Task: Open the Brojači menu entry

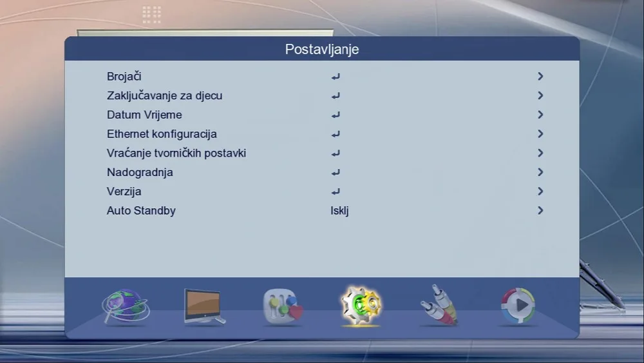Action: point(124,77)
